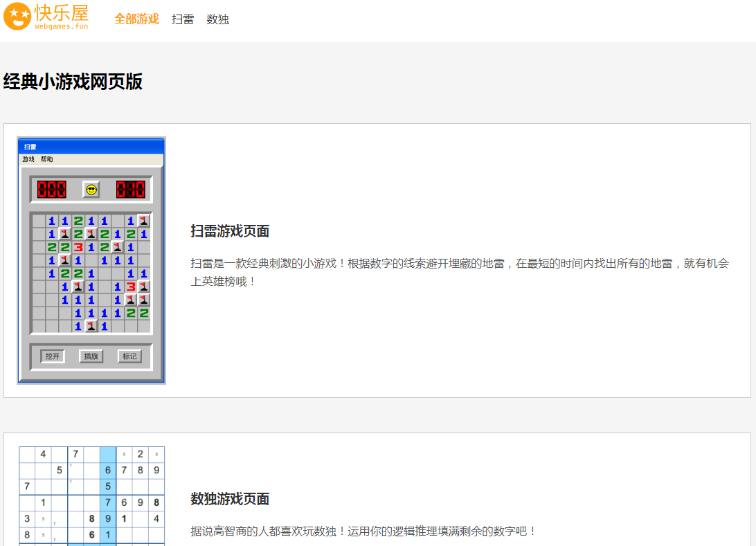756x546 pixels.
Task: Click the Sudoku board thumbnail
Action: (x=91, y=496)
